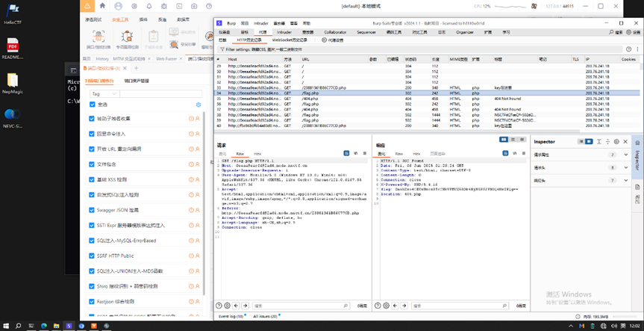Open the blue settings icon beside select-all
Image resolution: width=644 pixels, height=331 pixels.
coord(198,105)
